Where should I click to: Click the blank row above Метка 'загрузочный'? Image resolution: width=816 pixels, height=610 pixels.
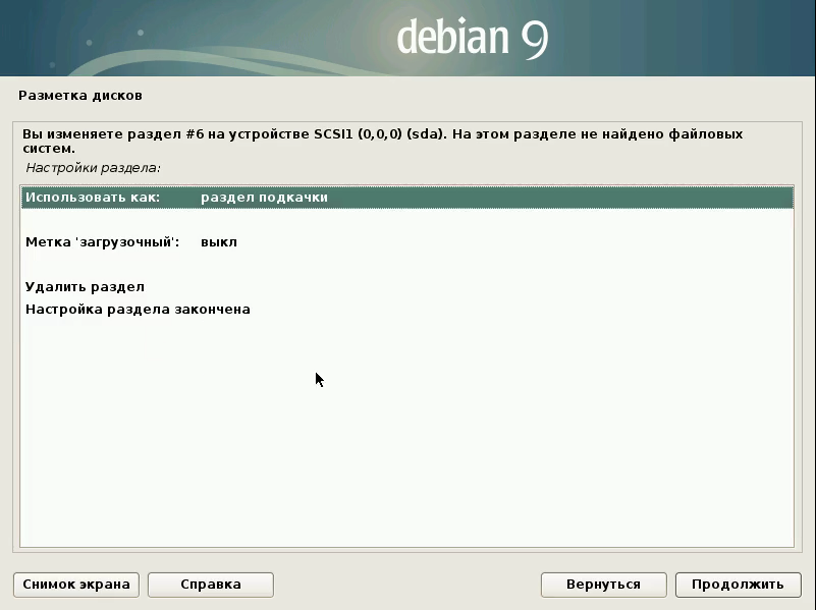pyautogui.click(x=400, y=220)
